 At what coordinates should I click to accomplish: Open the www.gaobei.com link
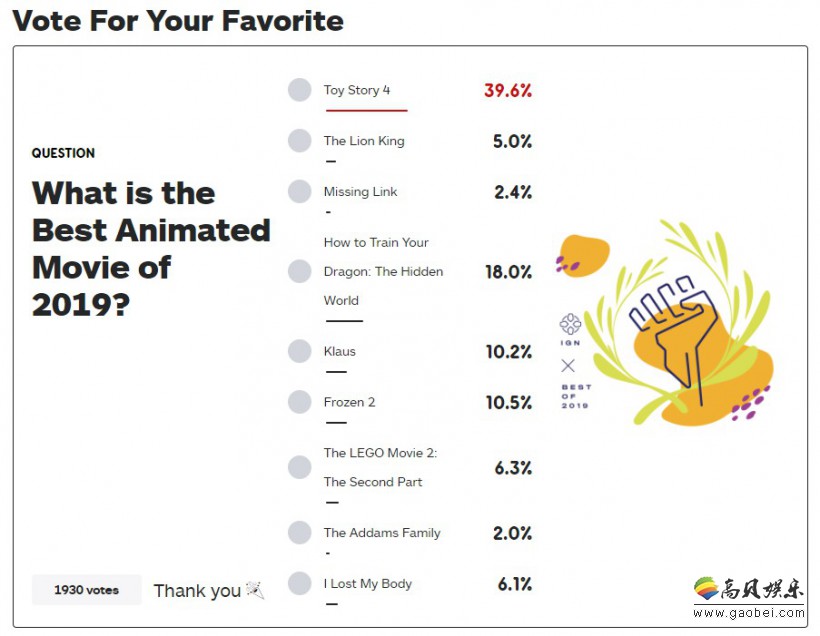(x=749, y=613)
